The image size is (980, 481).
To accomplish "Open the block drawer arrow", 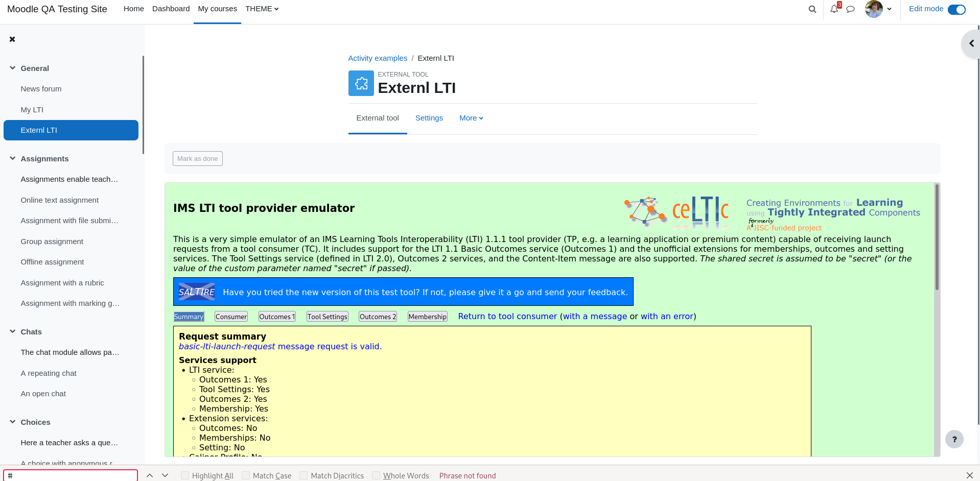I will point(971,44).
